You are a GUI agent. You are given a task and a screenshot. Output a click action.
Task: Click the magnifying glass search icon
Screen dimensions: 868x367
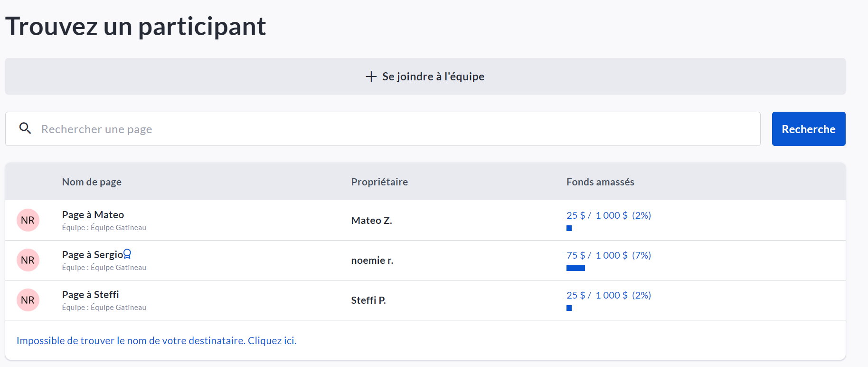click(25, 128)
